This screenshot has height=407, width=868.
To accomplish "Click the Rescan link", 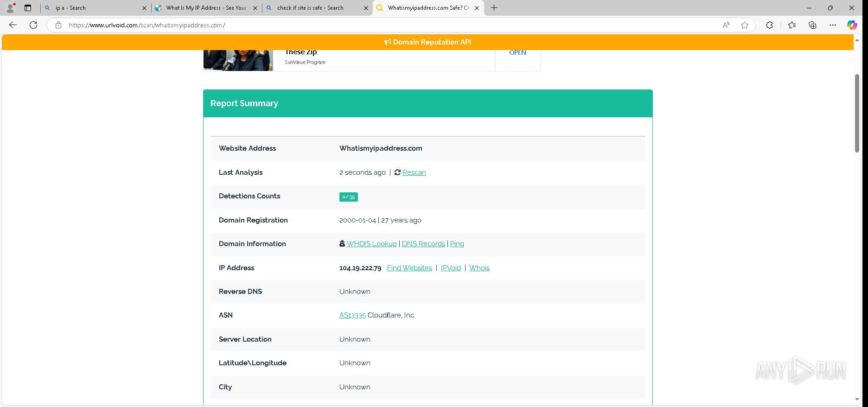I will click(414, 172).
